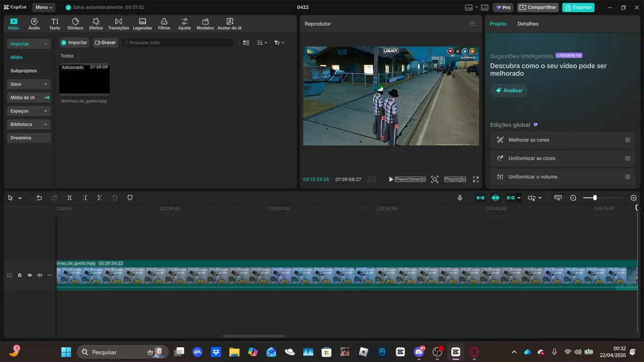
Task: Click the Gravar button
Action: coord(105,43)
